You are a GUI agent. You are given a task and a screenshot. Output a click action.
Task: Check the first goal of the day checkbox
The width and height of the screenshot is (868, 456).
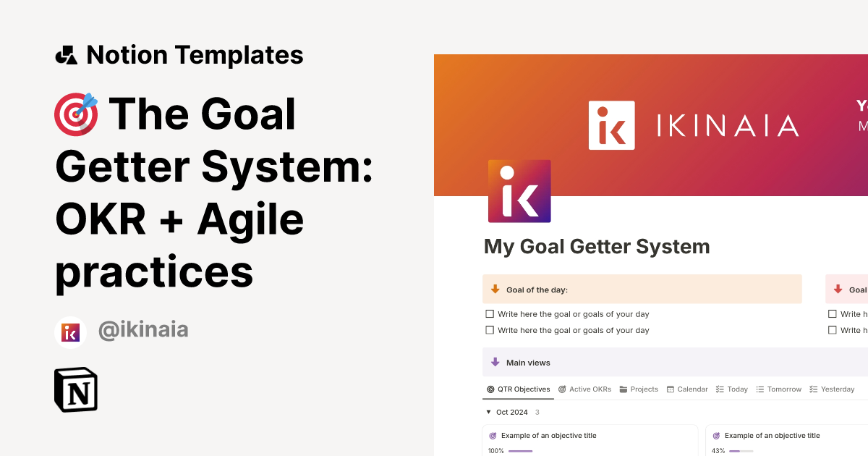[490, 314]
